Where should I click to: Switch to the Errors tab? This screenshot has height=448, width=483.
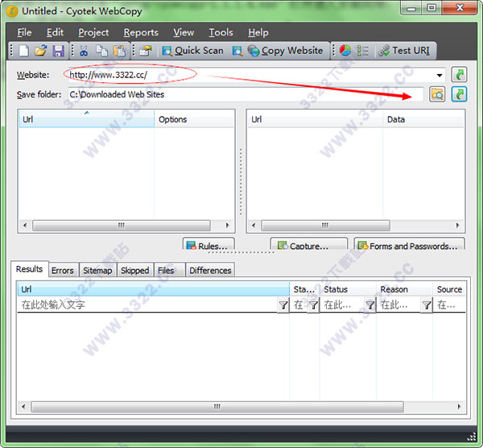tap(63, 271)
